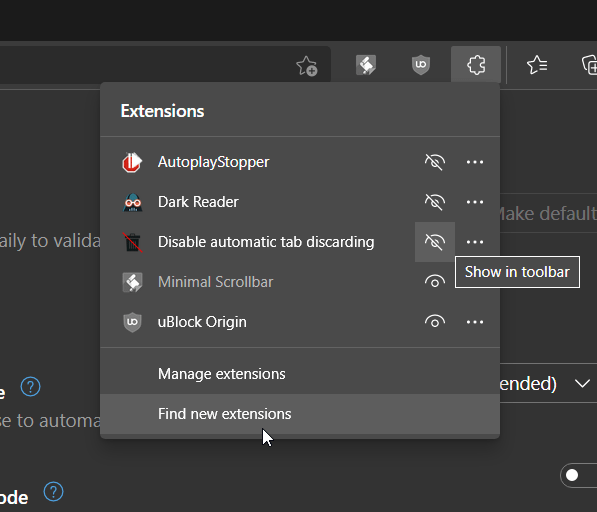Click the Dark Reader extension icon
This screenshot has height=512, width=597.
(132, 202)
